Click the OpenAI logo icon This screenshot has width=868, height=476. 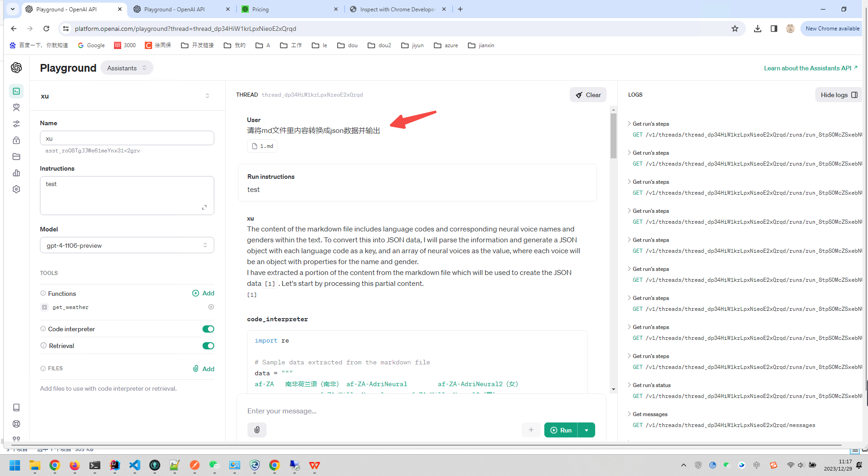point(16,68)
